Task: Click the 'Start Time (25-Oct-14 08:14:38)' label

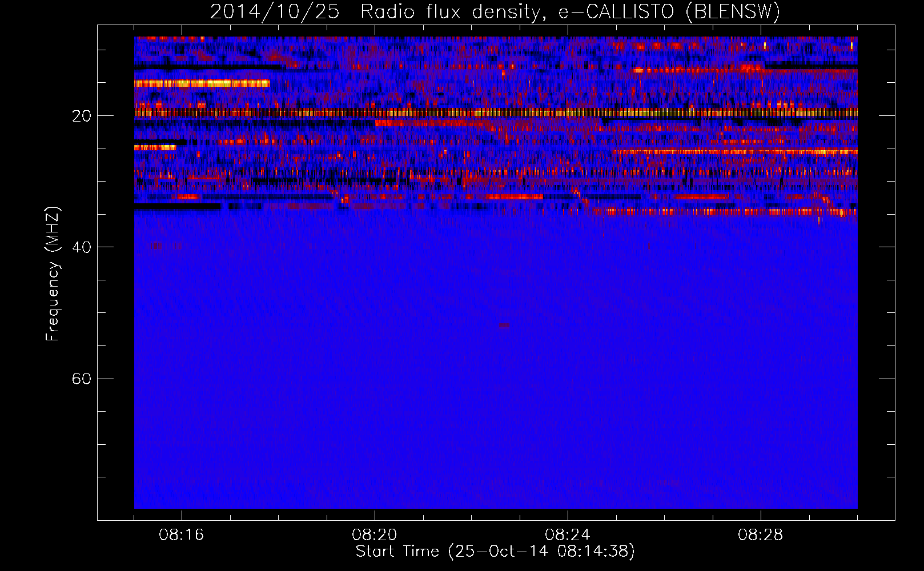Action: (495, 552)
